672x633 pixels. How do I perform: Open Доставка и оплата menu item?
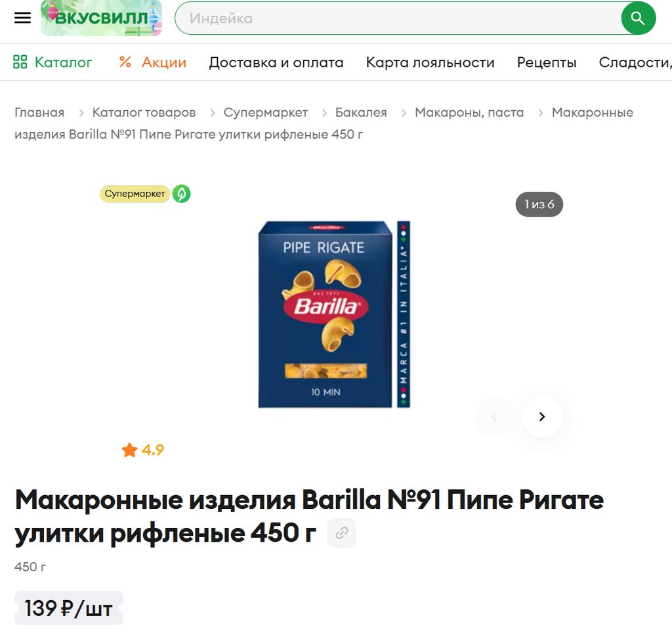pyautogui.click(x=276, y=62)
